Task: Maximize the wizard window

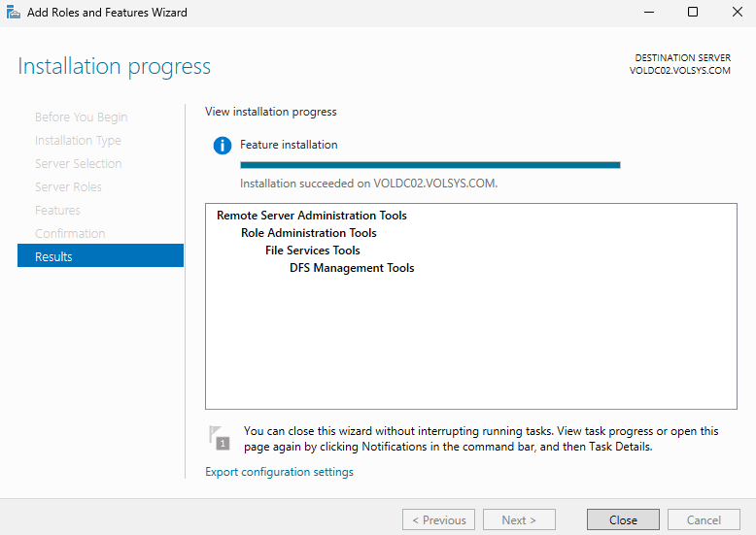Action: 693,13
